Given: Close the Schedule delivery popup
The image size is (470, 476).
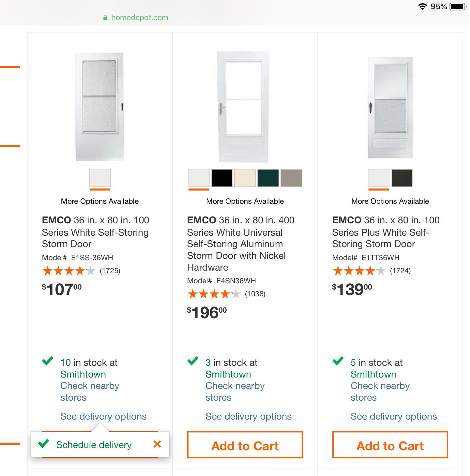Looking at the screenshot, I should pos(157,444).
